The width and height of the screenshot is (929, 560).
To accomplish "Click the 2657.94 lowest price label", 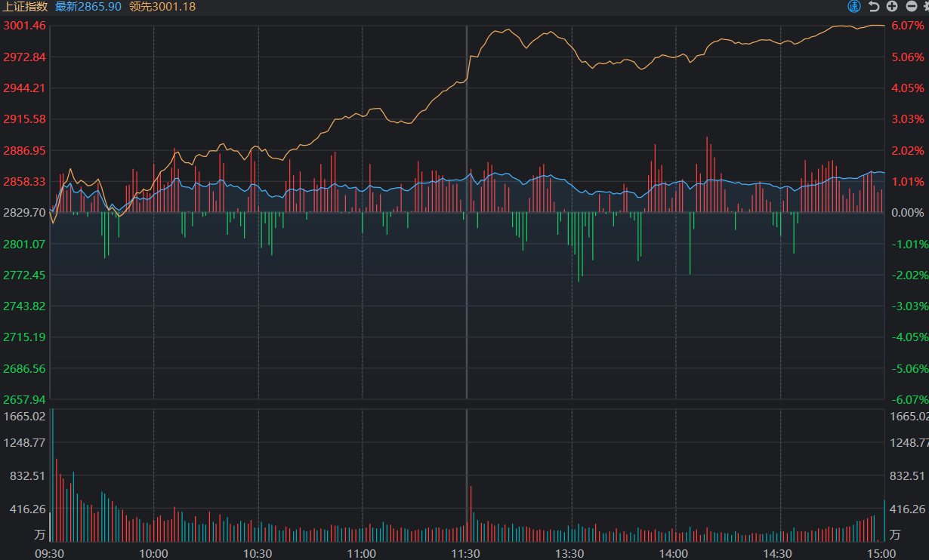I will [x=25, y=399].
